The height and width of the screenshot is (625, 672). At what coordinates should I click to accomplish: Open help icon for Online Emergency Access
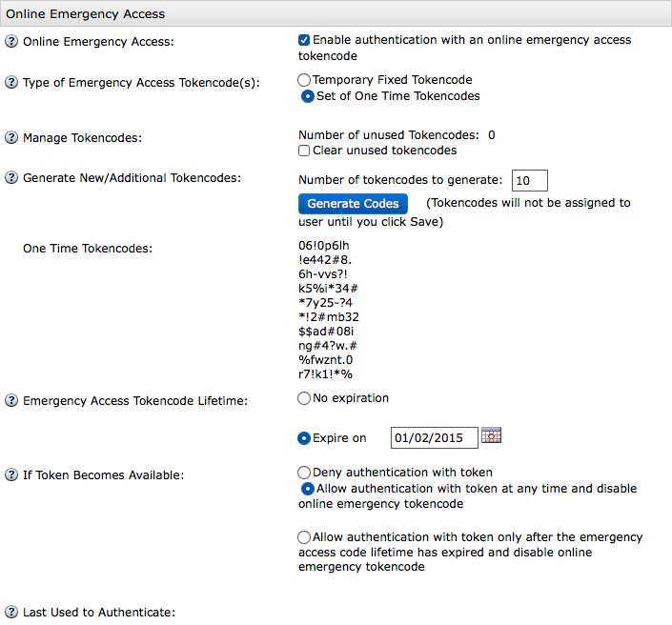[11, 42]
